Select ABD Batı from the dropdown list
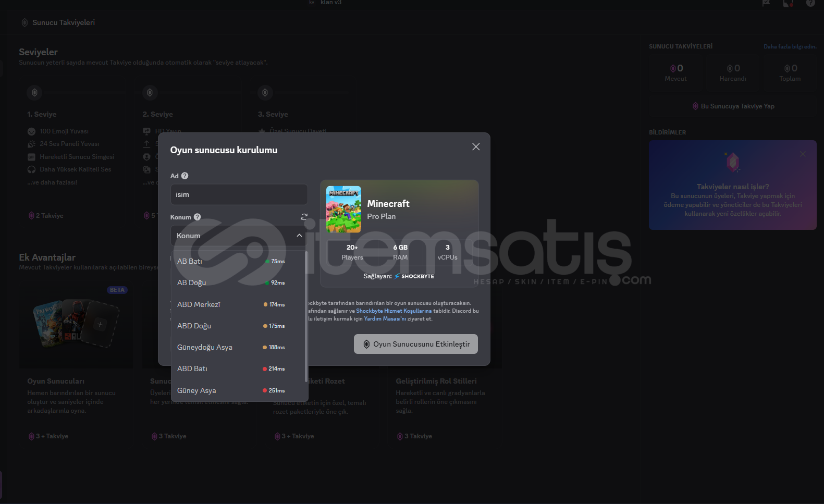Viewport: 824px width, 504px height. point(238,368)
